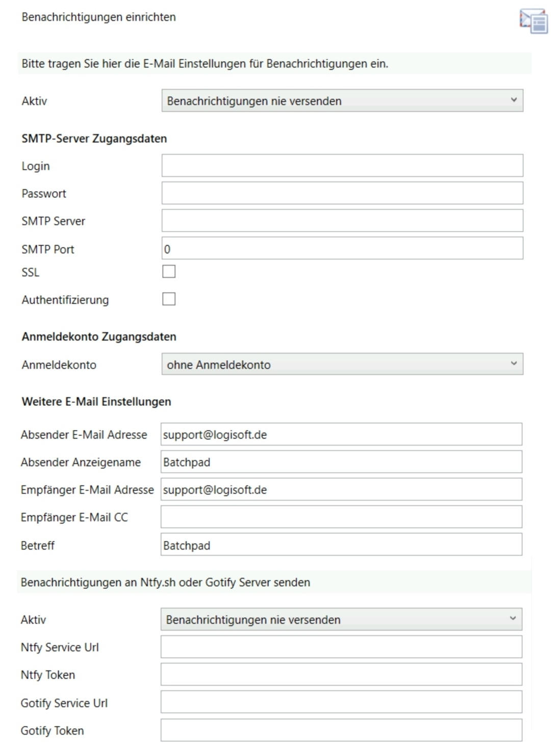Image resolution: width=560 pixels, height=752 pixels.
Task: Click the Benachrichtigungen einrichten heading
Action: click(98, 17)
